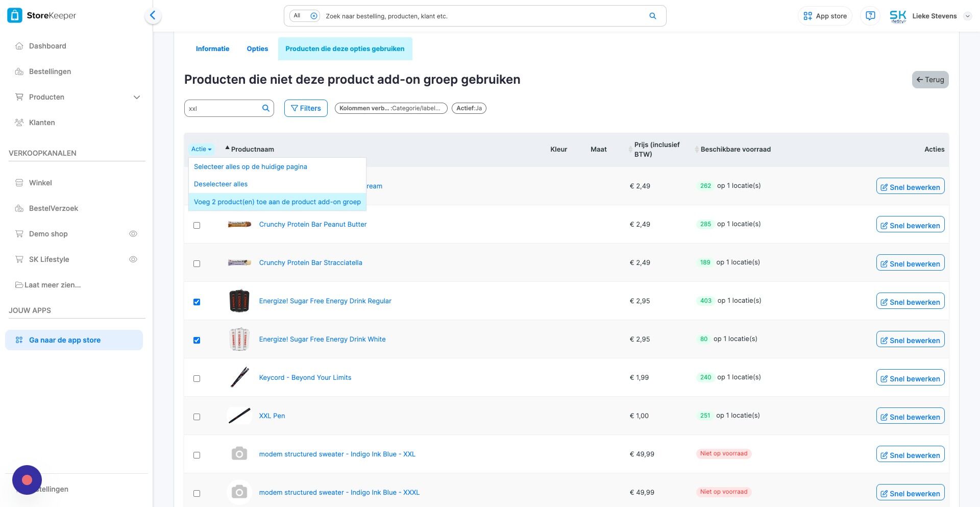980x507 pixels.
Task: Toggle the Actie dropdown menu
Action: click(201, 149)
